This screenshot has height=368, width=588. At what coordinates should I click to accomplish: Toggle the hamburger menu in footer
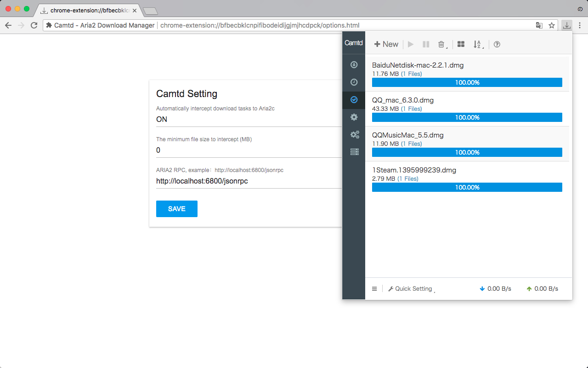click(x=374, y=289)
